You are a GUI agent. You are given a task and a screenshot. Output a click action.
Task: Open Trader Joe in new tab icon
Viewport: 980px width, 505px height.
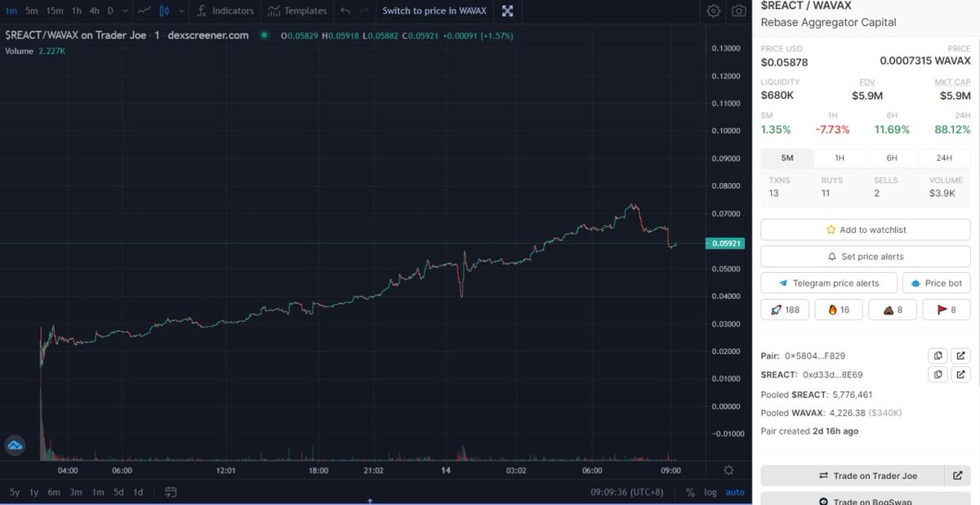[x=958, y=476]
